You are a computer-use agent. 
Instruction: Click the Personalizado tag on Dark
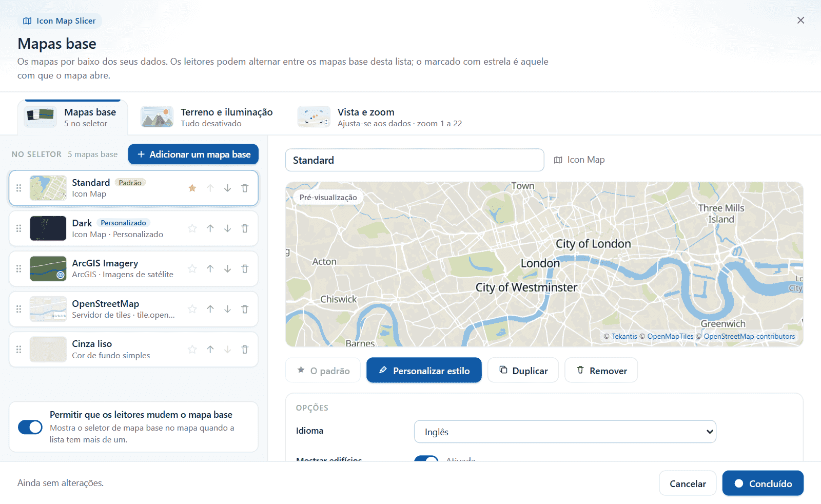click(x=123, y=223)
